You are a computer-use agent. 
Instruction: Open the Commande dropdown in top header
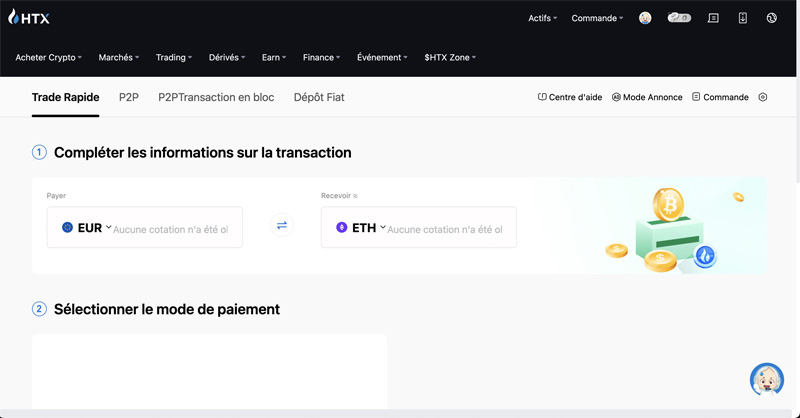597,18
